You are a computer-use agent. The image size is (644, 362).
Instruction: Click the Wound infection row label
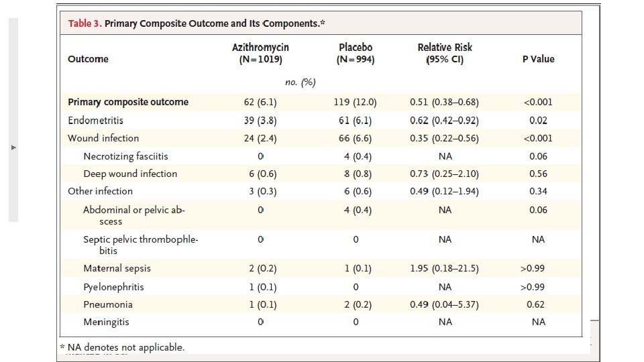click(103, 138)
